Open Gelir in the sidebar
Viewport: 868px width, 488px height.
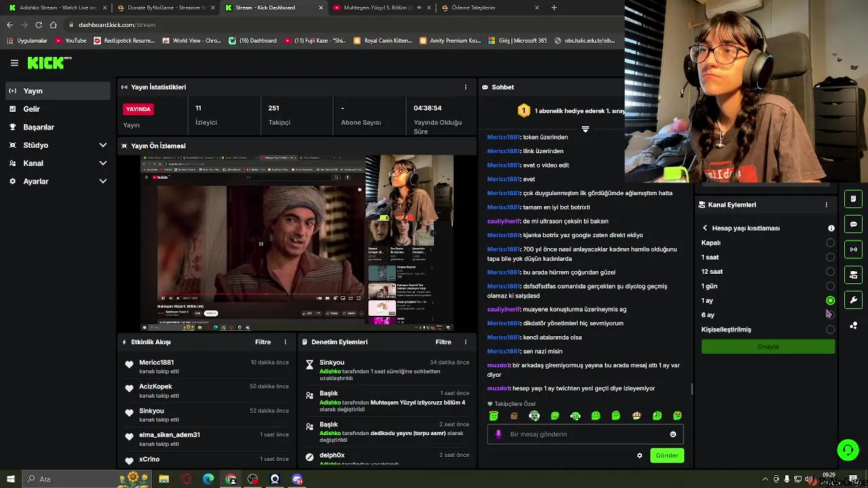pyautogui.click(x=58, y=109)
